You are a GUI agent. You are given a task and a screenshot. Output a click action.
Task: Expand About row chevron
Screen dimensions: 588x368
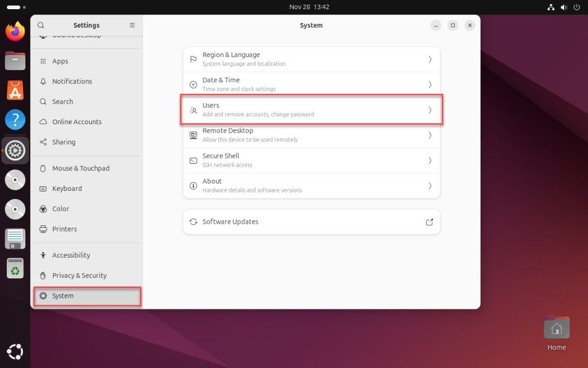click(430, 186)
